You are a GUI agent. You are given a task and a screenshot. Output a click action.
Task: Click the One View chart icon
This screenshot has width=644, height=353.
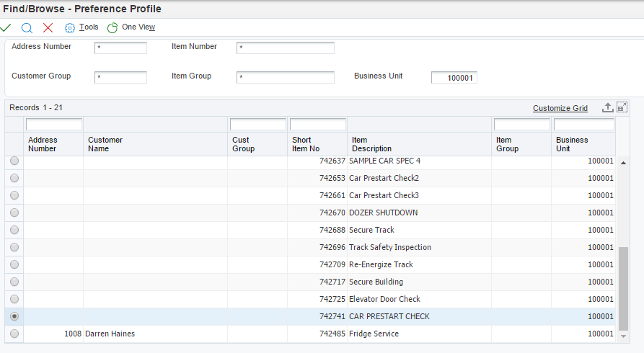click(x=113, y=27)
